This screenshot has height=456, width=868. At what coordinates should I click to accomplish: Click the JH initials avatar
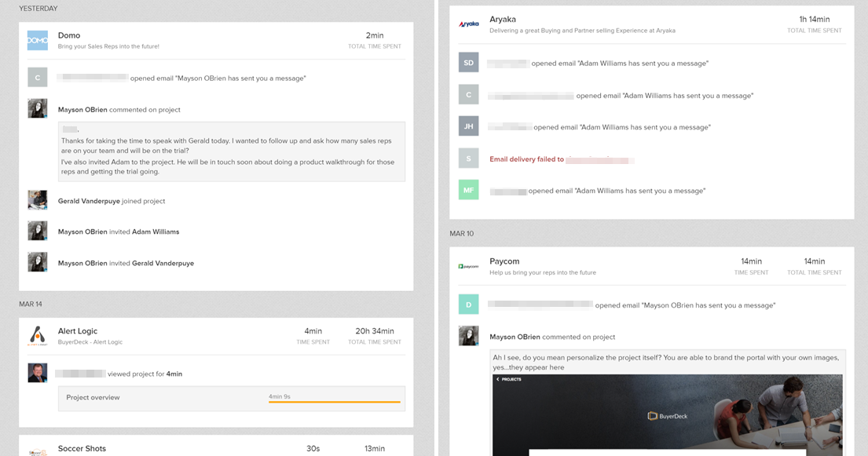click(x=468, y=126)
